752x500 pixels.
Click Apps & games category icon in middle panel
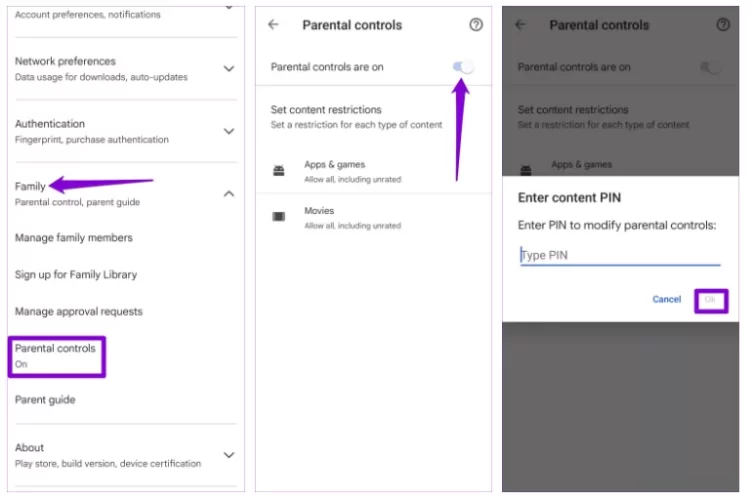click(x=279, y=171)
